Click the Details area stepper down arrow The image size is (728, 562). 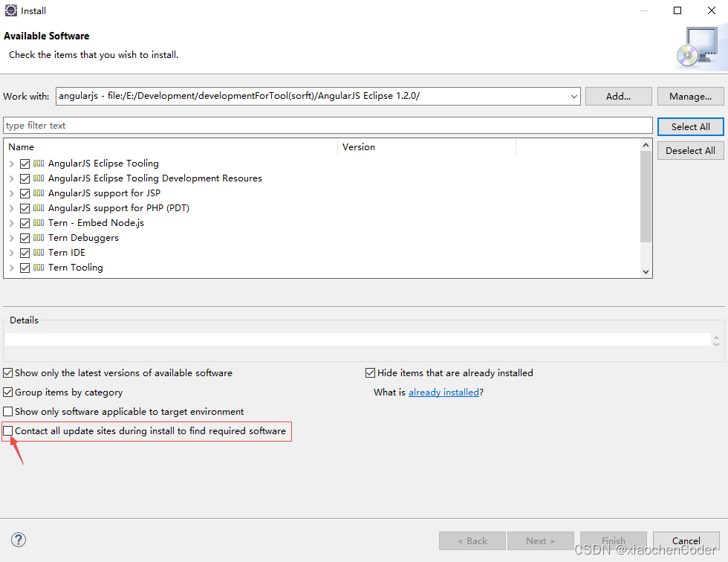(x=716, y=343)
